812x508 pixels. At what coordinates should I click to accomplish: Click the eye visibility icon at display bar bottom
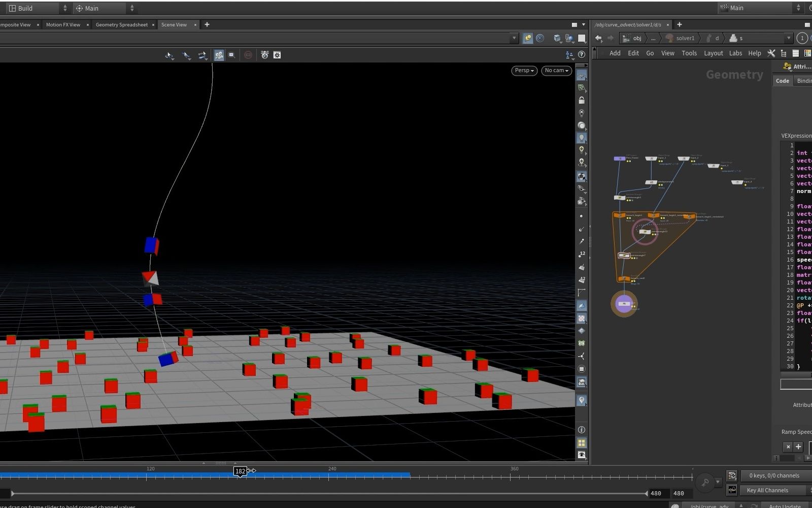point(582,455)
